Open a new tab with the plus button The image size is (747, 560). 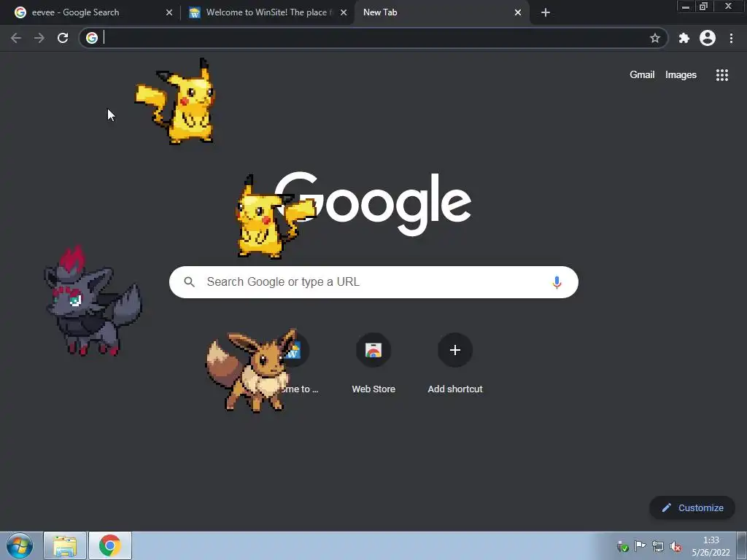click(546, 12)
